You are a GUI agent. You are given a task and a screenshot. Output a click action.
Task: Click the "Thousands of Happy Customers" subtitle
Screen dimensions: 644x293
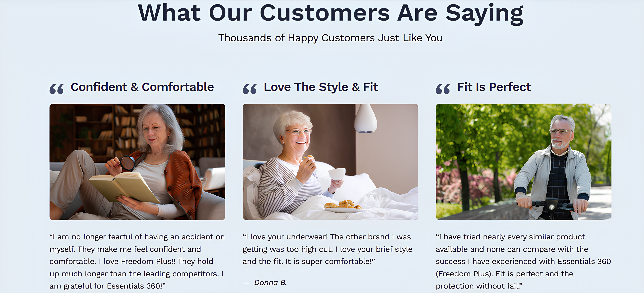(x=330, y=38)
